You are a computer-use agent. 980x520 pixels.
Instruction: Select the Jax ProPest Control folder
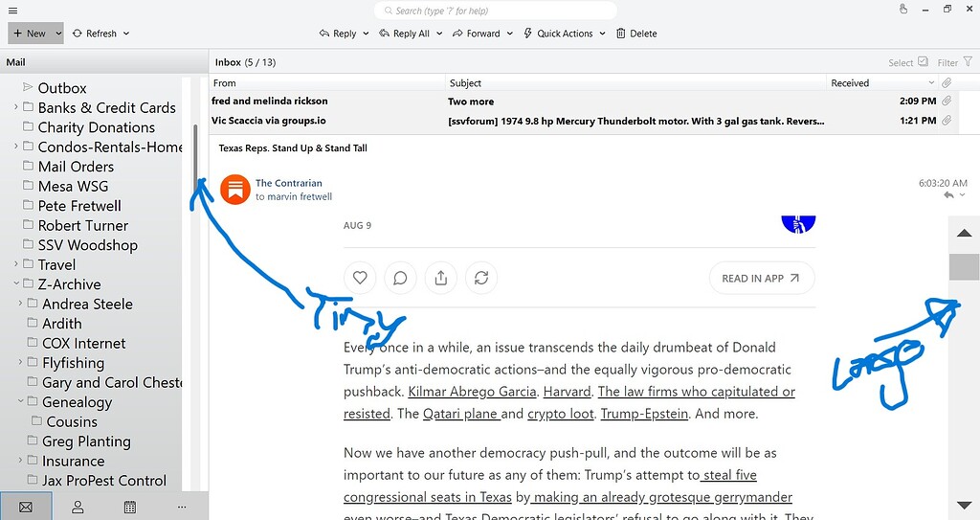pos(103,481)
